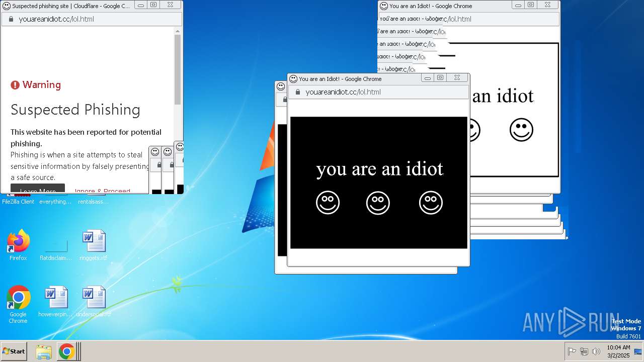Click the right smiley face in the black Idiot page
This screenshot has width=644, height=362.
431,203
